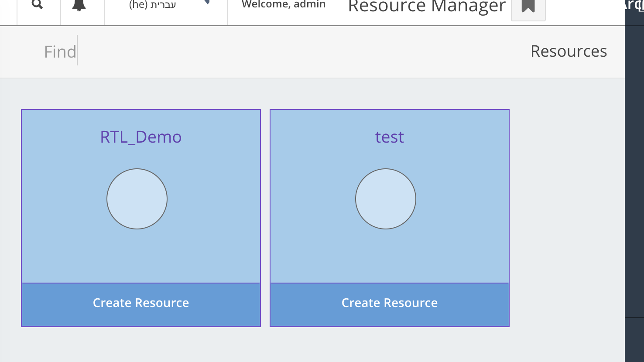Open the test model's circular resource icon

[x=386, y=199]
